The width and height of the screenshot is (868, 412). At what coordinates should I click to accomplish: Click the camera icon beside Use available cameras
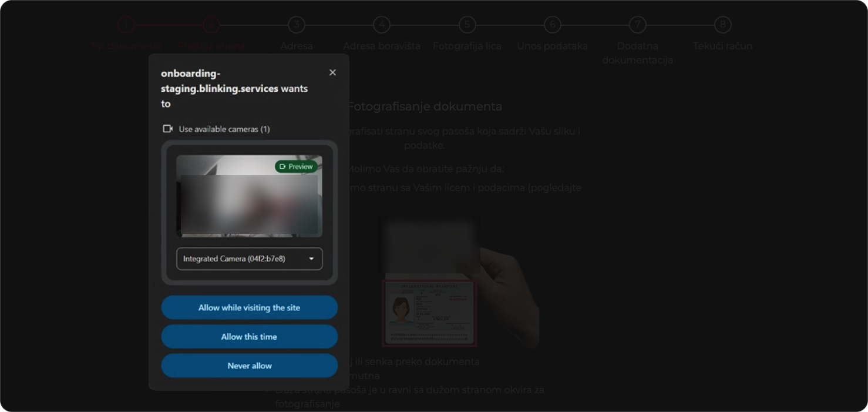tap(168, 129)
